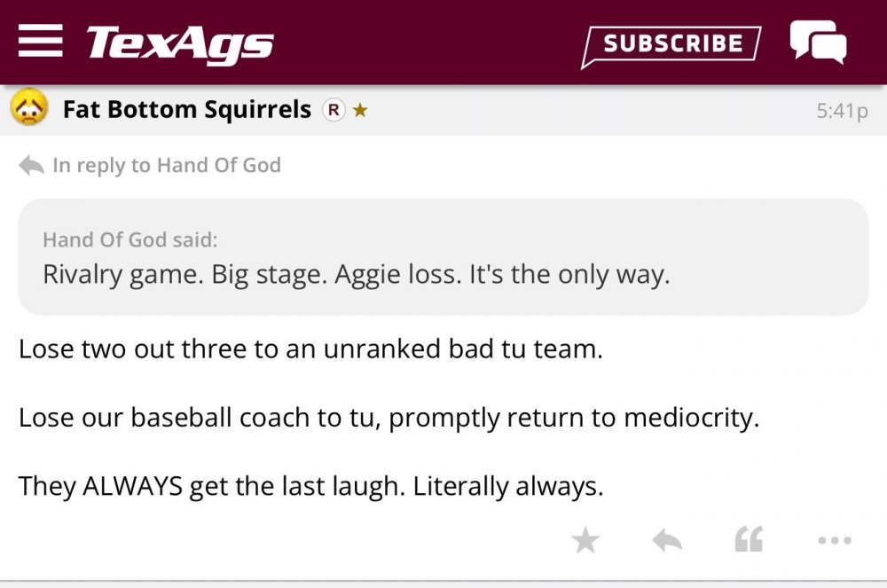The width and height of the screenshot is (887, 588).
Task: Click the line about losing our baseball coach
Action: pos(389,418)
